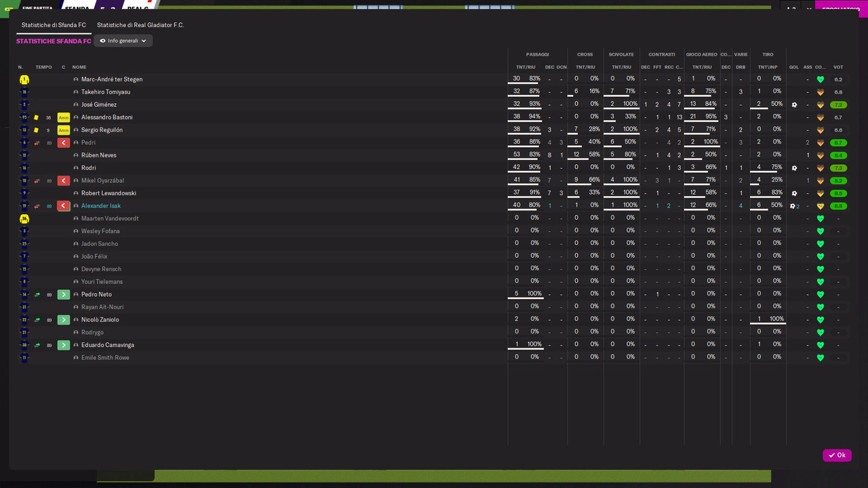Click the person icon beside Rodri's name

click(x=76, y=168)
